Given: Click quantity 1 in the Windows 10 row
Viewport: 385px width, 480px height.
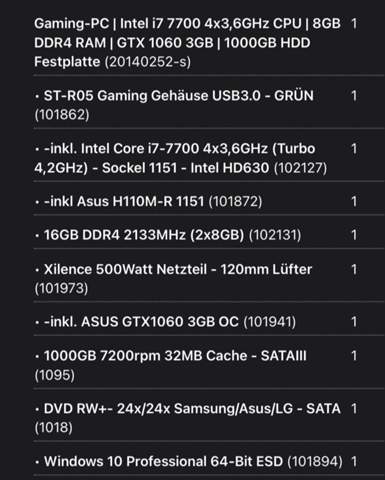Looking at the screenshot, I should coord(354,462).
